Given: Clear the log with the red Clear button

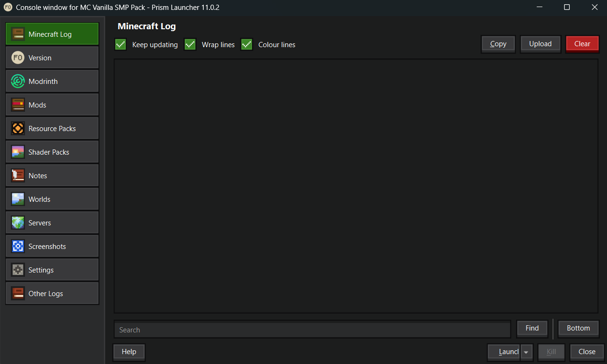Looking at the screenshot, I should (x=582, y=44).
